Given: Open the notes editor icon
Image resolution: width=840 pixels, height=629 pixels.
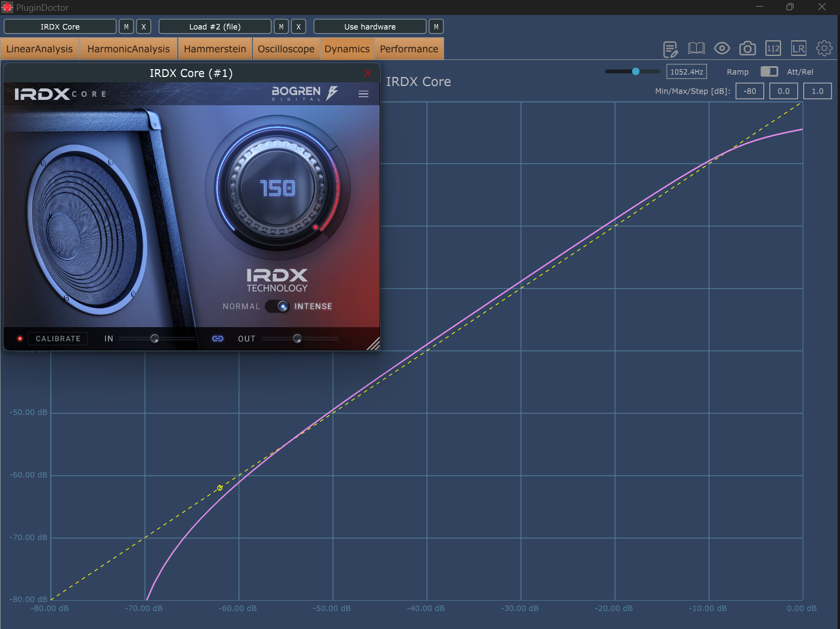Looking at the screenshot, I should (x=670, y=49).
